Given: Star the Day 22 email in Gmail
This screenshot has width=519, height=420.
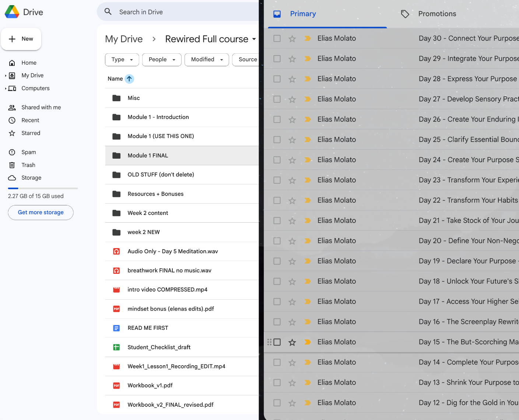Looking at the screenshot, I should tap(292, 201).
